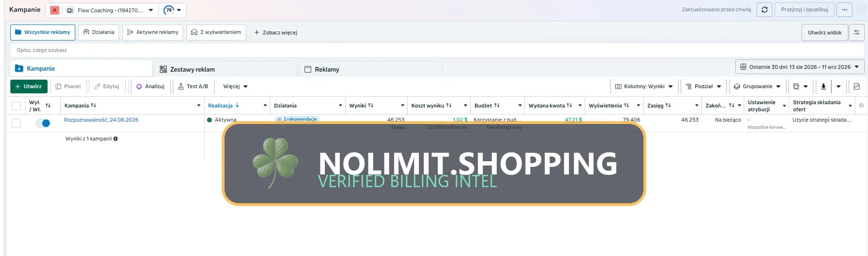Open the export options dropdown arrow
The height and width of the screenshot is (256, 868).
[838, 86]
